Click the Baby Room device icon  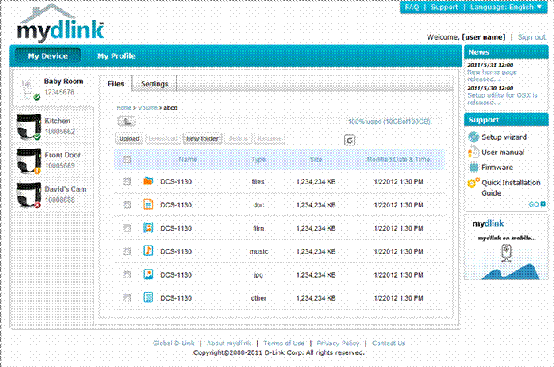click(30, 90)
